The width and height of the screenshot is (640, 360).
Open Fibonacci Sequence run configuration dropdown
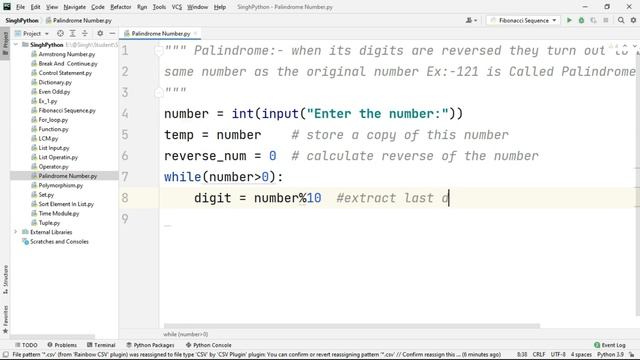pos(523,20)
